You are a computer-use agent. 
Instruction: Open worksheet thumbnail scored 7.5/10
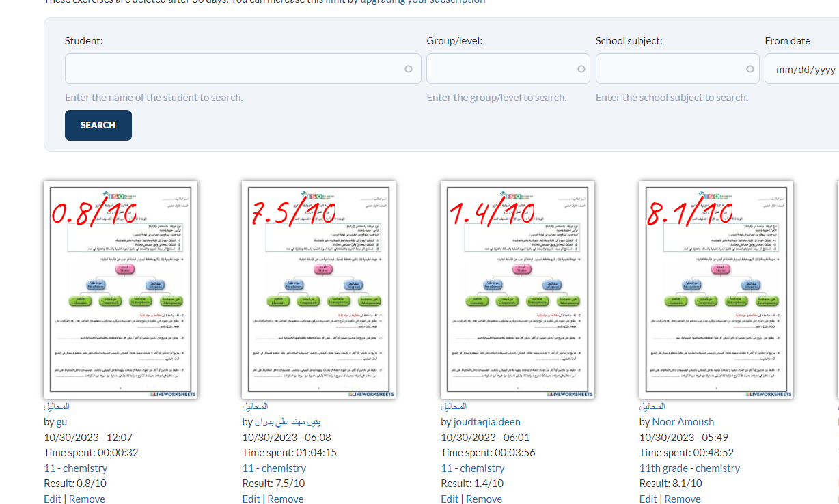click(319, 290)
